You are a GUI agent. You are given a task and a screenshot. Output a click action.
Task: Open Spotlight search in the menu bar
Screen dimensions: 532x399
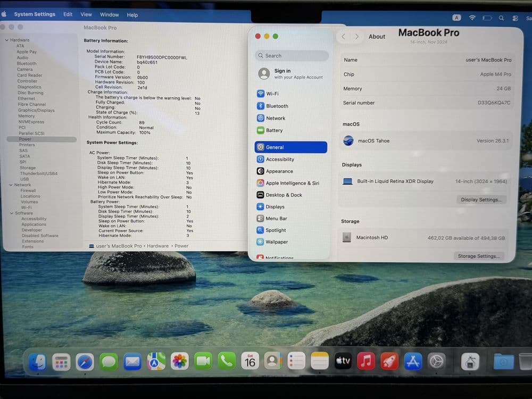tap(501, 18)
